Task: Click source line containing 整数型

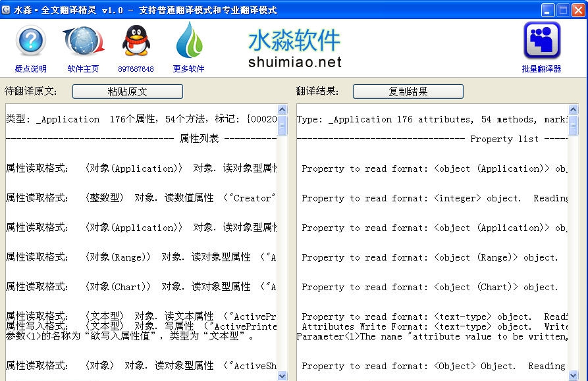Action: point(142,198)
